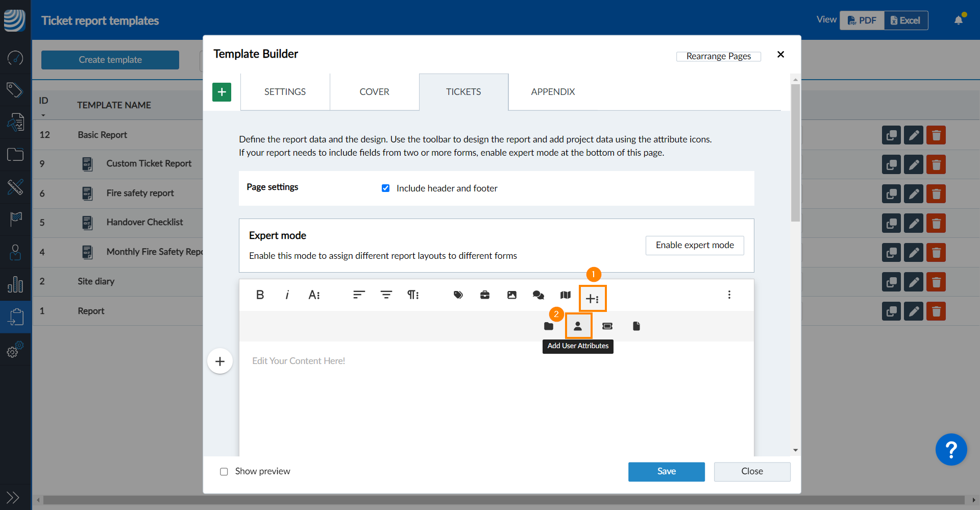This screenshot has width=980, height=510.
Task: Uncheck Include header and footer
Action: point(386,188)
